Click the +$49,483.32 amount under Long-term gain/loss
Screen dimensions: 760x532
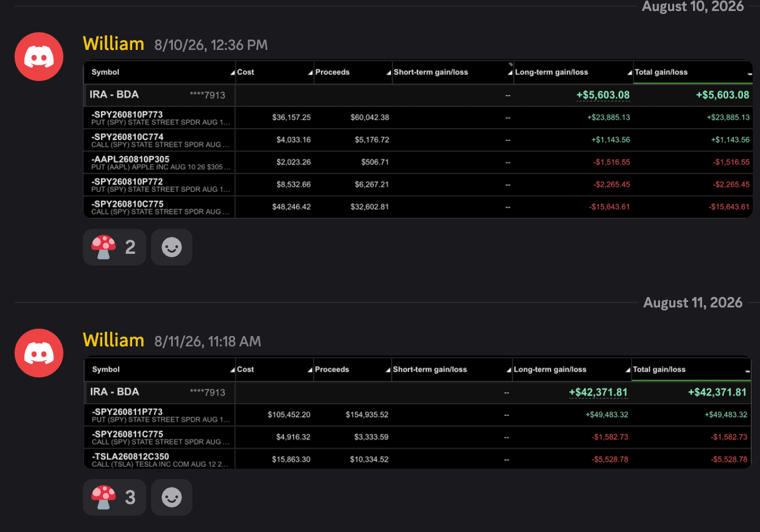[607, 415]
